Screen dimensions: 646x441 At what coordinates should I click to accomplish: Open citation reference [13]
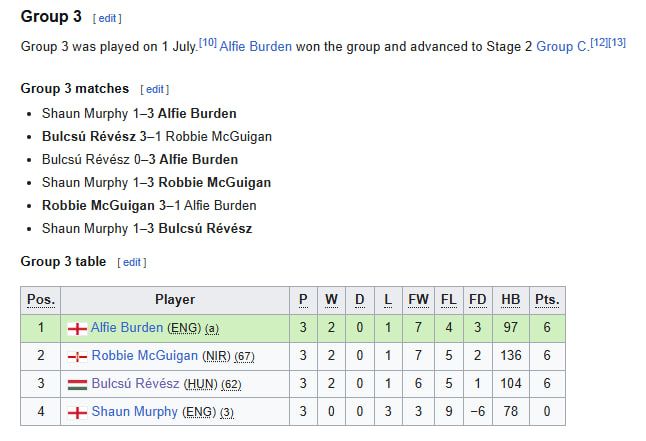coord(617,42)
